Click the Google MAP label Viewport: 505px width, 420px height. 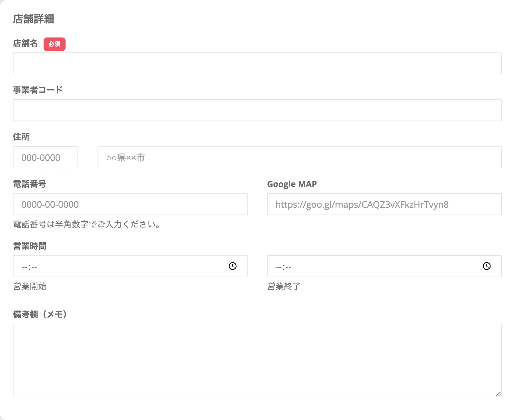(292, 184)
